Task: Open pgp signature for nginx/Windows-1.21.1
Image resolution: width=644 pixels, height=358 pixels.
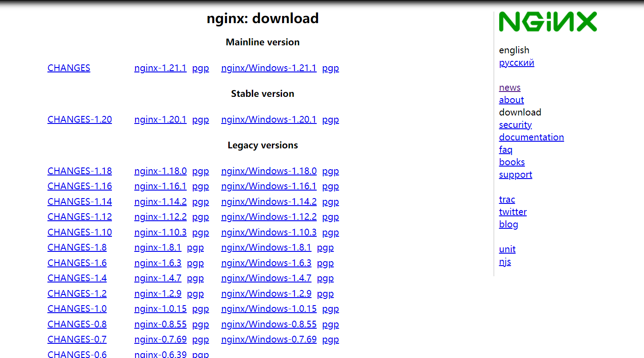Action: 330,68
